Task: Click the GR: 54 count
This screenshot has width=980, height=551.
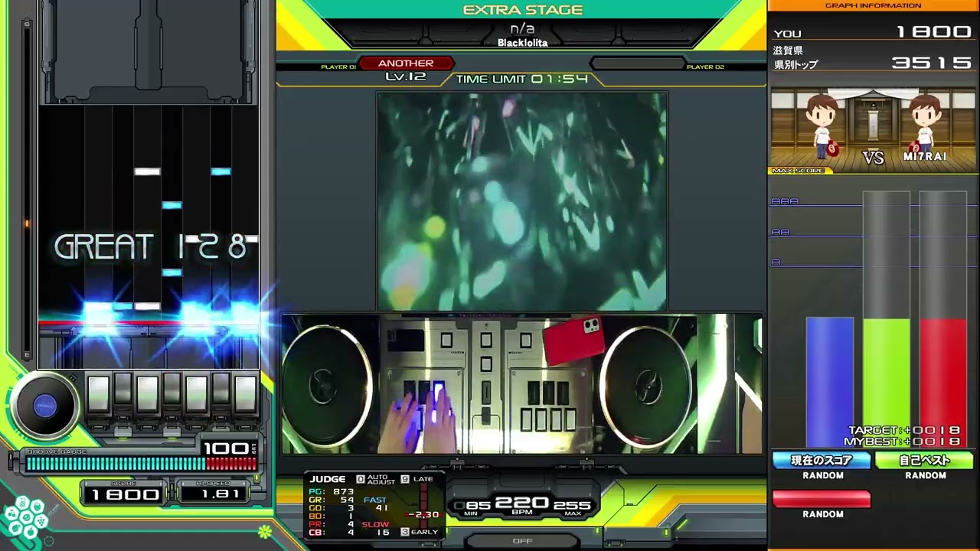Action: tap(332, 500)
